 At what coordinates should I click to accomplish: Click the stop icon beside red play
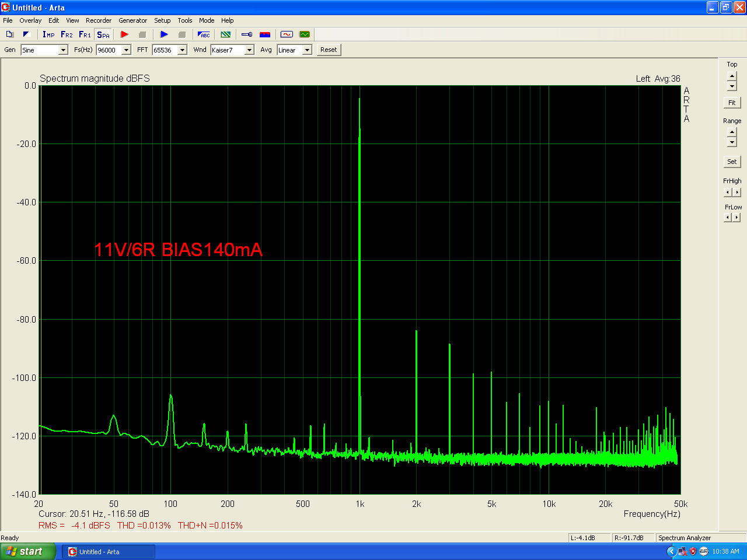(x=142, y=34)
